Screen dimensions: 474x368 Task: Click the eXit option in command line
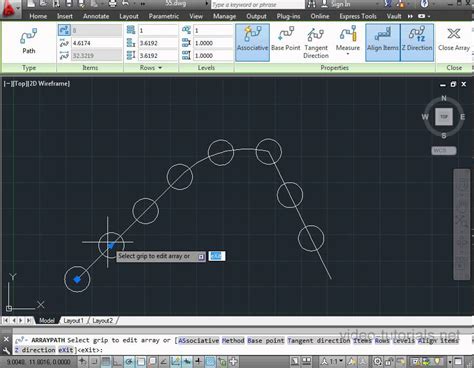(x=66, y=350)
